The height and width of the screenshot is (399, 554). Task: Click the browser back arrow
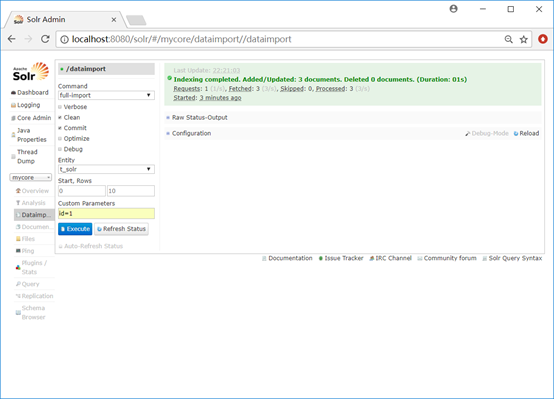point(12,39)
